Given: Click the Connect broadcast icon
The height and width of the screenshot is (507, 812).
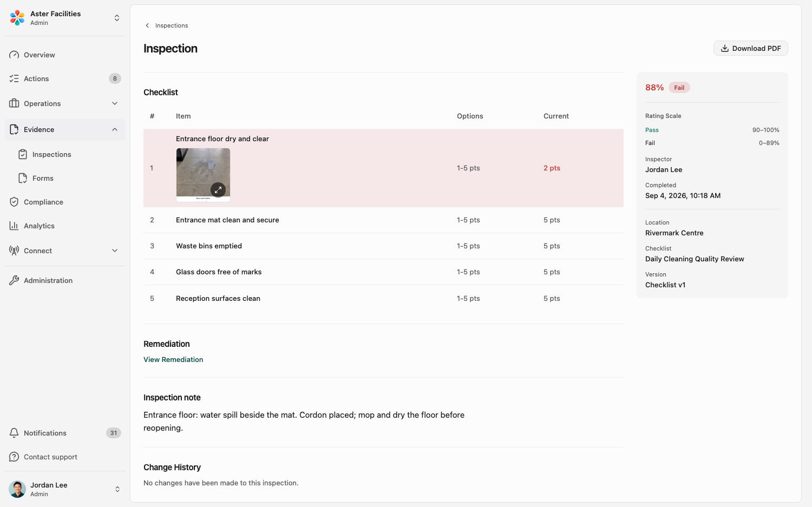Looking at the screenshot, I should [x=14, y=251].
